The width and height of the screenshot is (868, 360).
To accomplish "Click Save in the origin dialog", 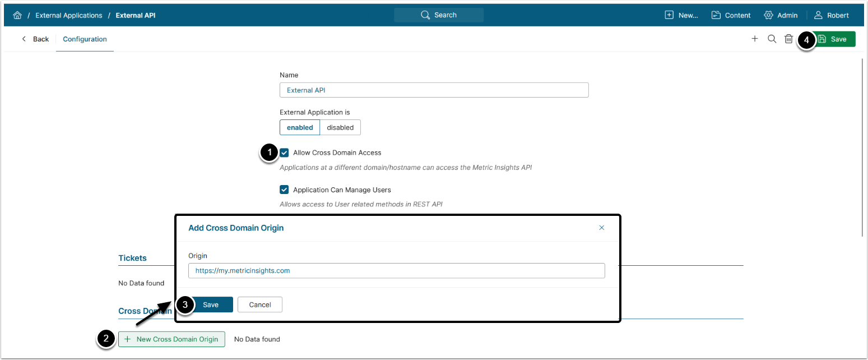I will point(211,304).
